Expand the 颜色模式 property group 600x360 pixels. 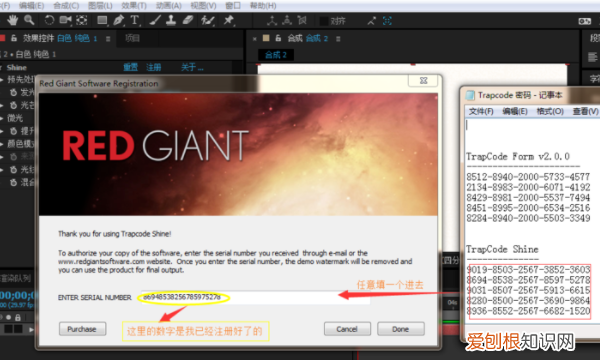pyautogui.click(x=2, y=144)
